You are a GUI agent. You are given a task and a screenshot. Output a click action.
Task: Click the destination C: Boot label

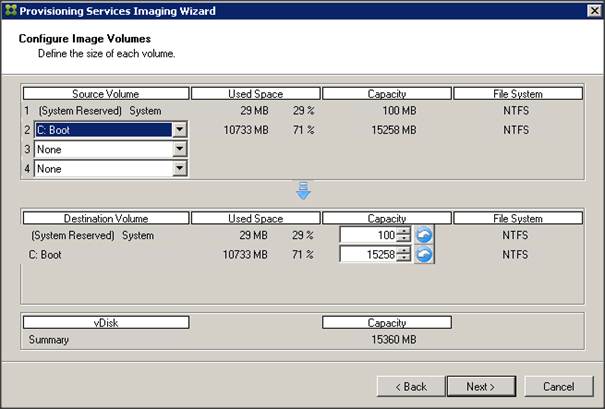(x=45, y=255)
